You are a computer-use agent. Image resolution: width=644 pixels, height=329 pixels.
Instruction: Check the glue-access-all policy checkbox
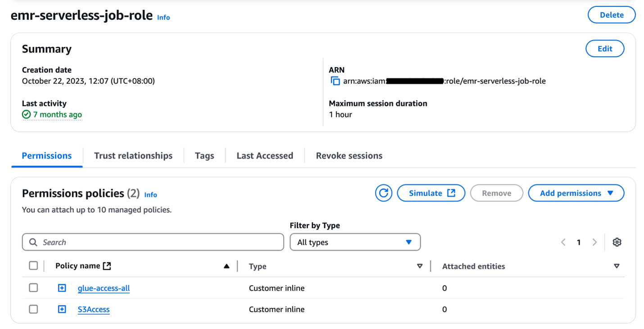[33, 288]
